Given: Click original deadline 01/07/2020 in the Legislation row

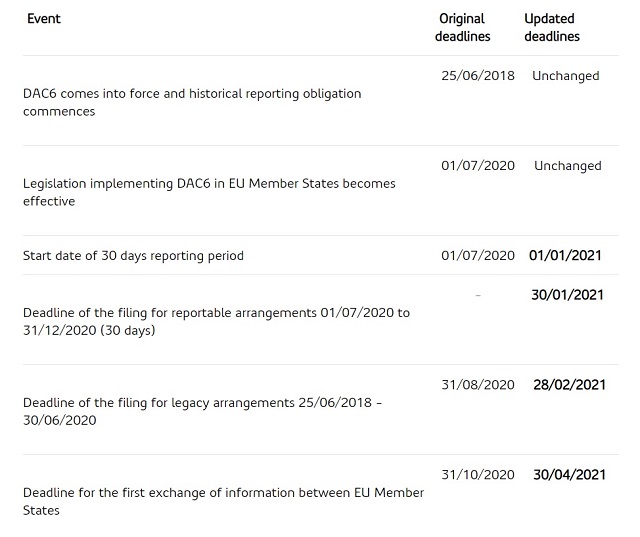Looking at the screenshot, I should click(x=477, y=166).
